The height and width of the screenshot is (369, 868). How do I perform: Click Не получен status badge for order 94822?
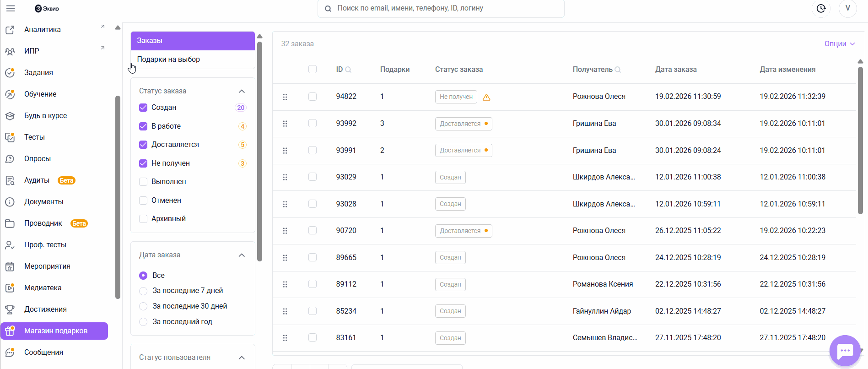point(456,97)
